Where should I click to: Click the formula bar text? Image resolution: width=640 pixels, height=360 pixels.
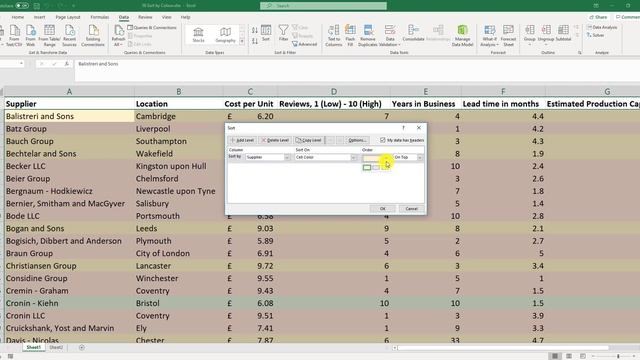(98, 64)
